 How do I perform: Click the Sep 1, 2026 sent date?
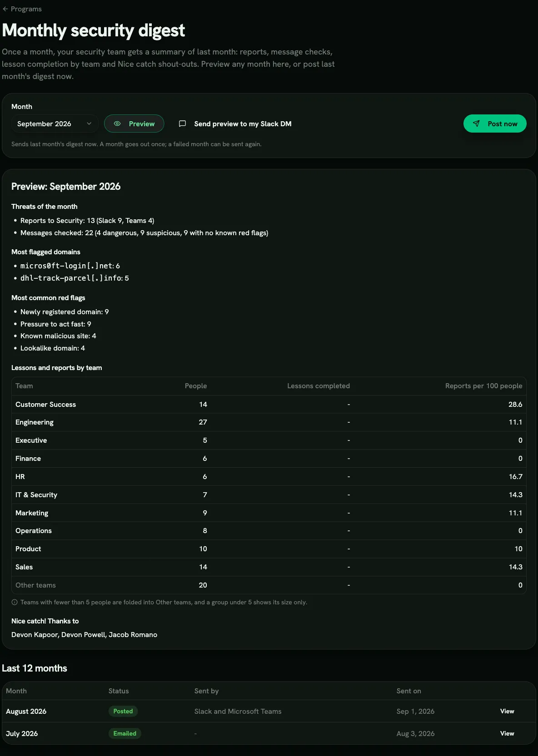[x=415, y=712]
